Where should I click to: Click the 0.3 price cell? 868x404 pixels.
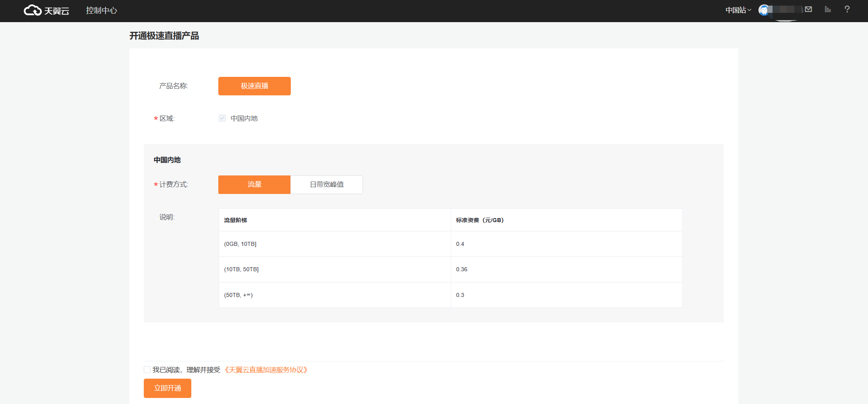click(x=567, y=295)
